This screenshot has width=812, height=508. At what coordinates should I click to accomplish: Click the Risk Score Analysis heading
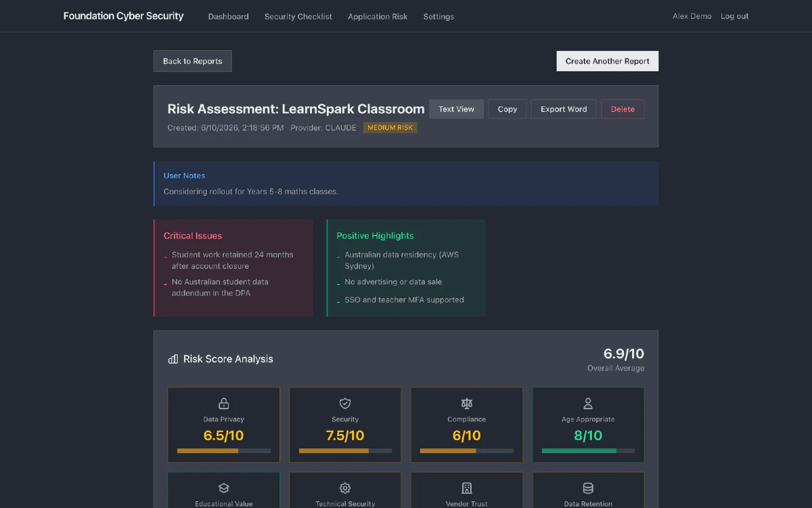[x=228, y=359]
